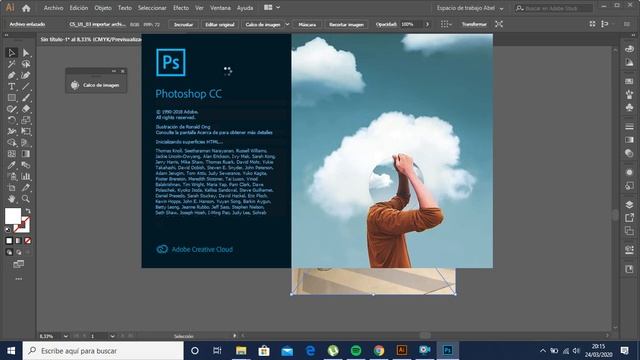Swap fill and stroke colors
This screenshot has height=360, width=640.
pos(27,211)
